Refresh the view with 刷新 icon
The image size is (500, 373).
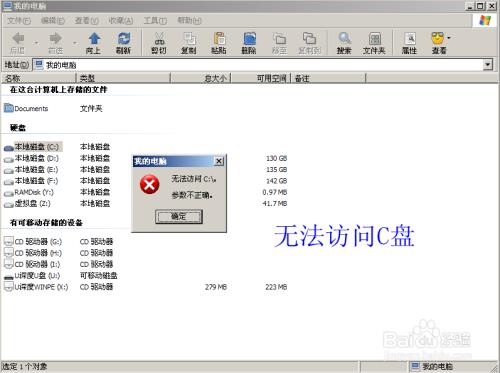pyautogui.click(x=124, y=39)
